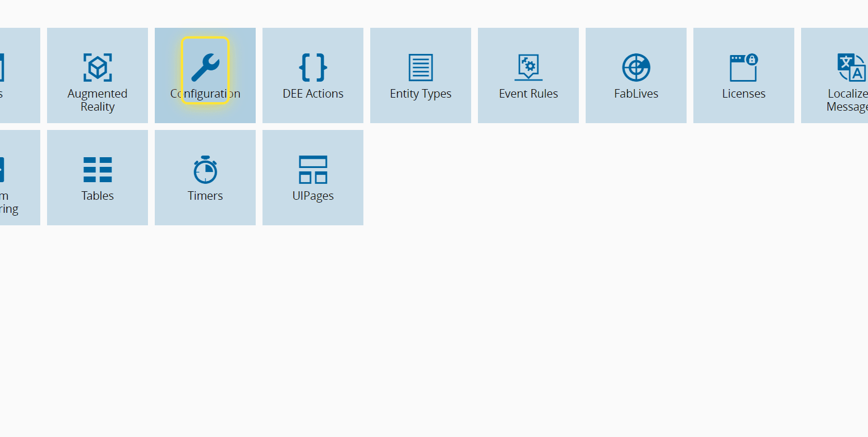
Task: Open the tile labeled Augmented Reality
Action: pos(98,100)
